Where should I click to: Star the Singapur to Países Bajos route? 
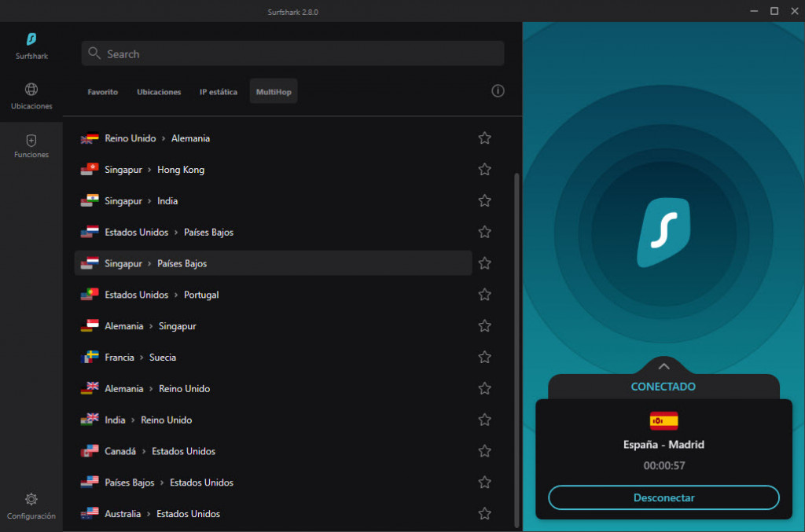tap(484, 263)
